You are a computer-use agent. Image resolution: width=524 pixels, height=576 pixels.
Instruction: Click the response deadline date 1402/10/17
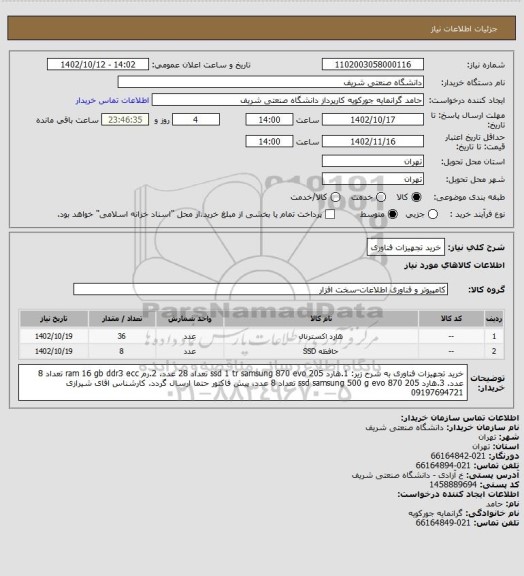[x=373, y=120]
